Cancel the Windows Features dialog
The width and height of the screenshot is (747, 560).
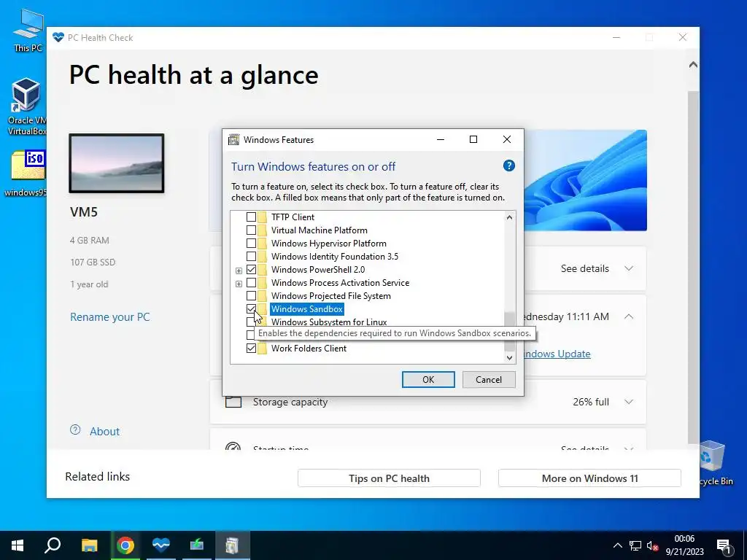(x=489, y=379)
